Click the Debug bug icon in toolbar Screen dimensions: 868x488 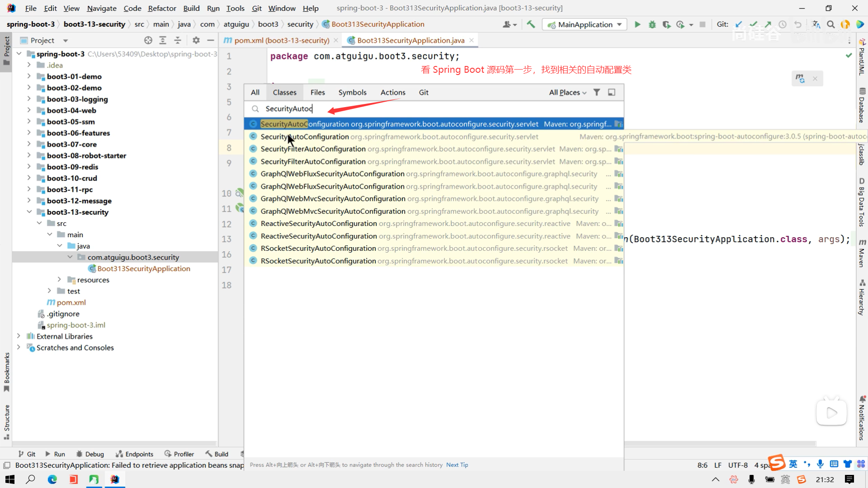[652, 24]
